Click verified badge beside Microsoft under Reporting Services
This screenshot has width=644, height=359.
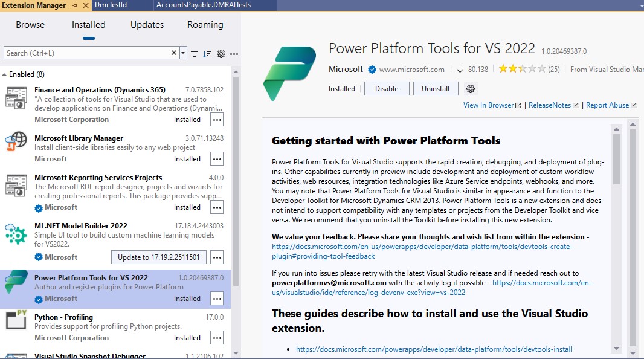point(39,209)
